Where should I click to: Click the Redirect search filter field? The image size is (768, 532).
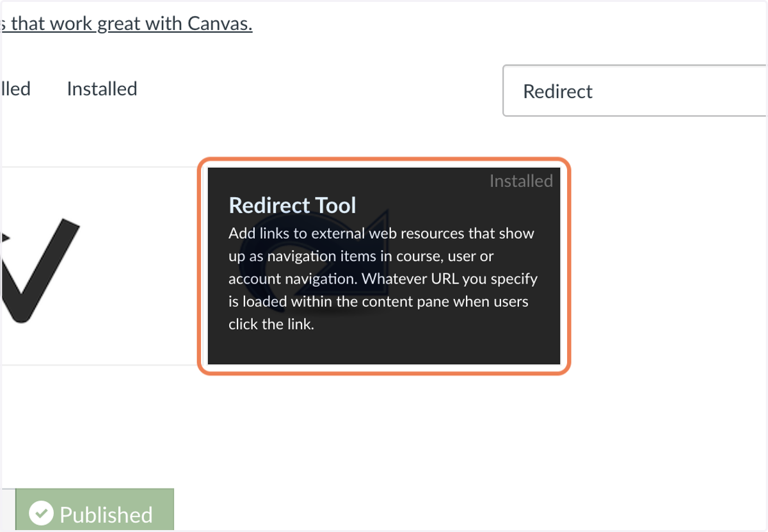pos(635,91)
